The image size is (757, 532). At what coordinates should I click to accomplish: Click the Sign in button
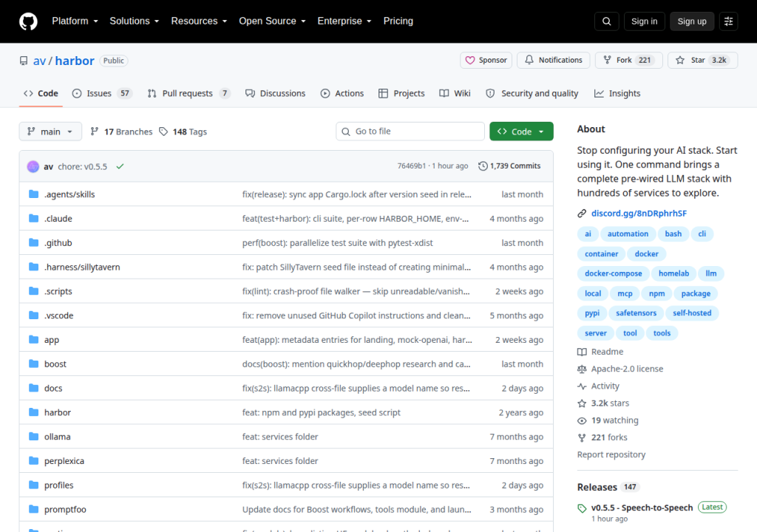click(644, 21)
